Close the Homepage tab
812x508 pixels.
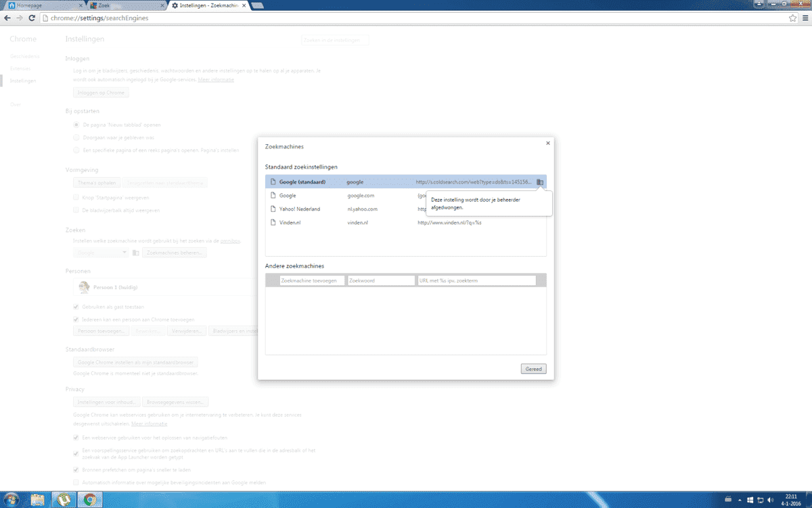click(x=82, y=5)
